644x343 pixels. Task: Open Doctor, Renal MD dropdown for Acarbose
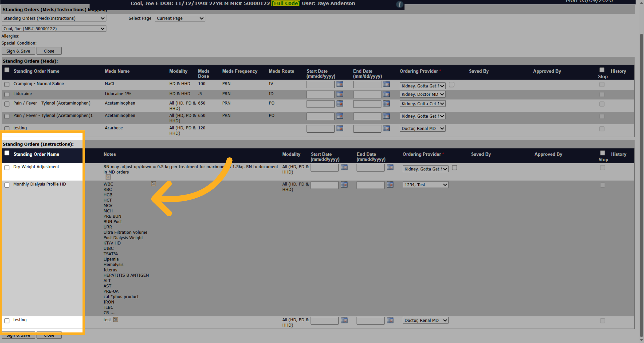point(423,128)
